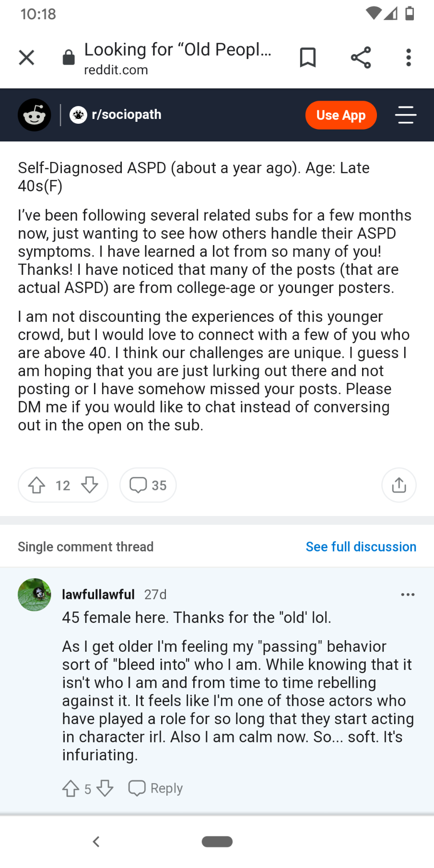Bookmark this Reddit page
434x868 pixels.
307,58
